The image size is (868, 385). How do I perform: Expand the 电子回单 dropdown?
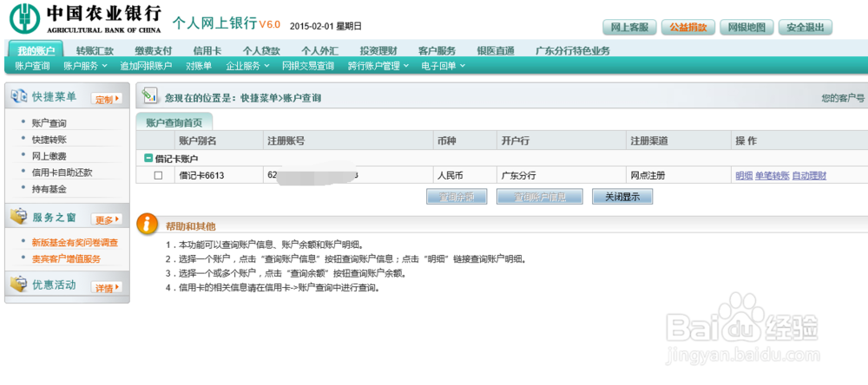click(x=443, y=66)
